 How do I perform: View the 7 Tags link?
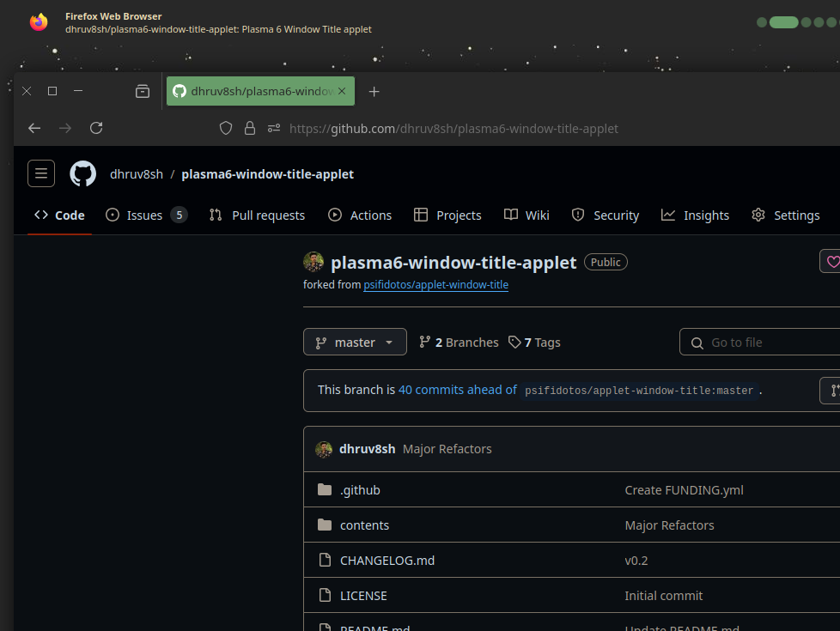point(534,343)
